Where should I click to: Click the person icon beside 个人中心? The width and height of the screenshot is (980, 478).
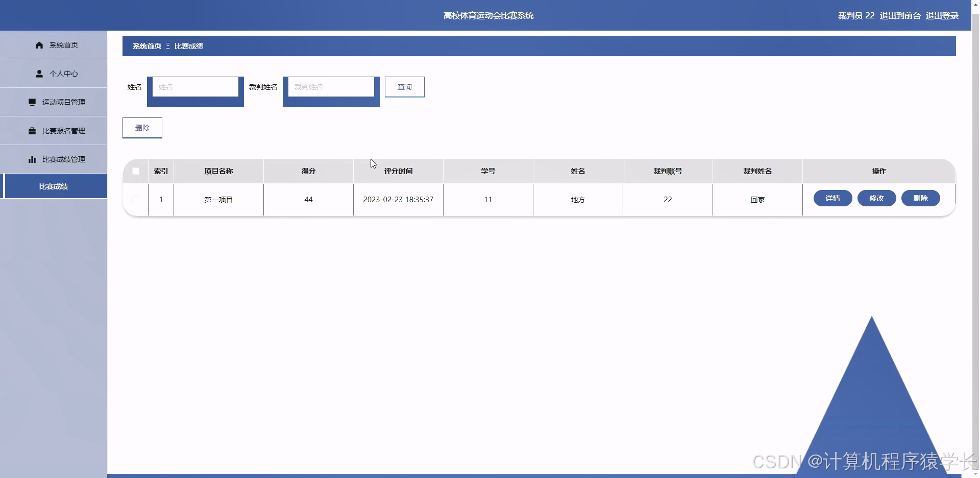click(x=39, y=74)
